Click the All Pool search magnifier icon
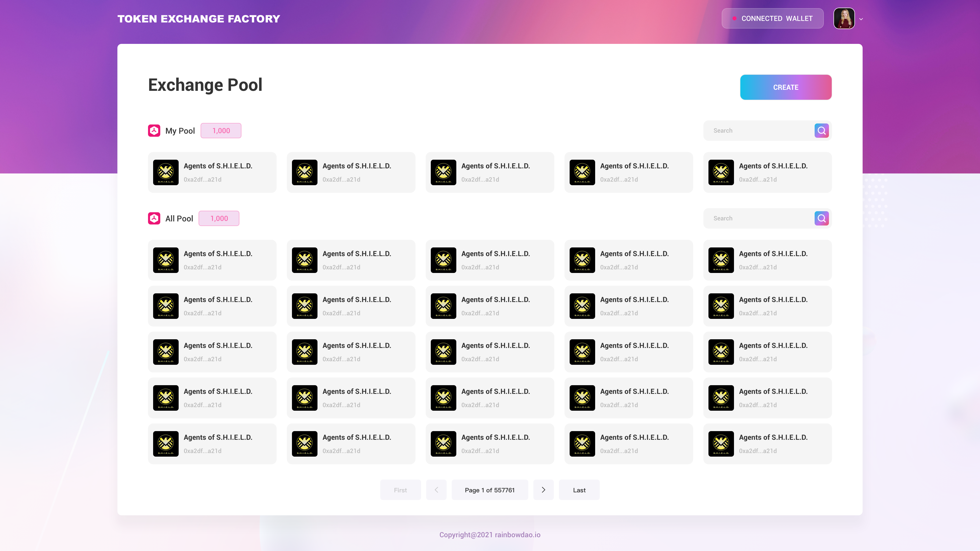Image resolution: width=980 pixels, height=551 pixels. point(821,218)
